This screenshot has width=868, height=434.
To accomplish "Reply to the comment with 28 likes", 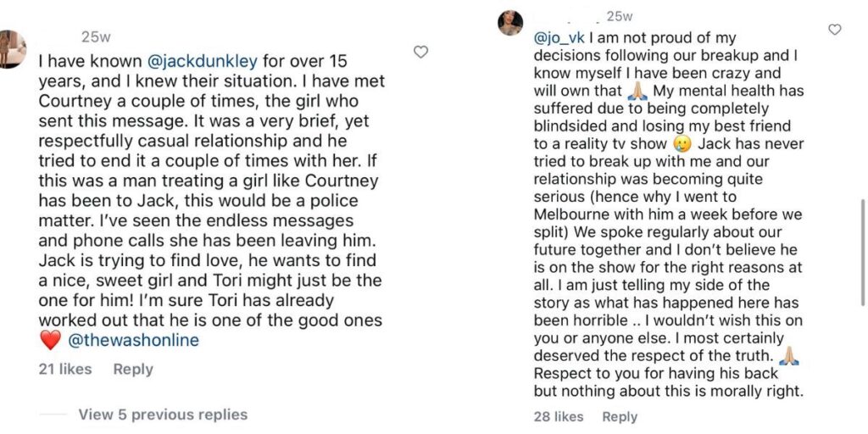I will click(620, 416).
